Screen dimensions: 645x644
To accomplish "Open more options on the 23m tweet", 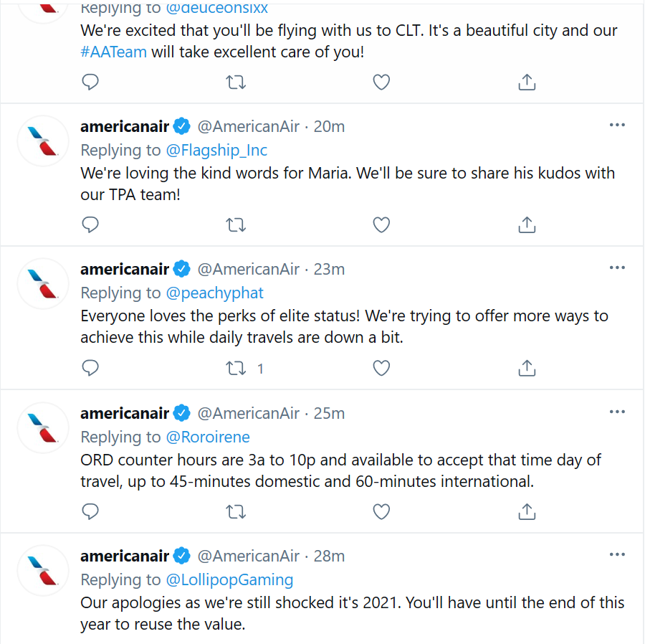I will pos(617,268).
